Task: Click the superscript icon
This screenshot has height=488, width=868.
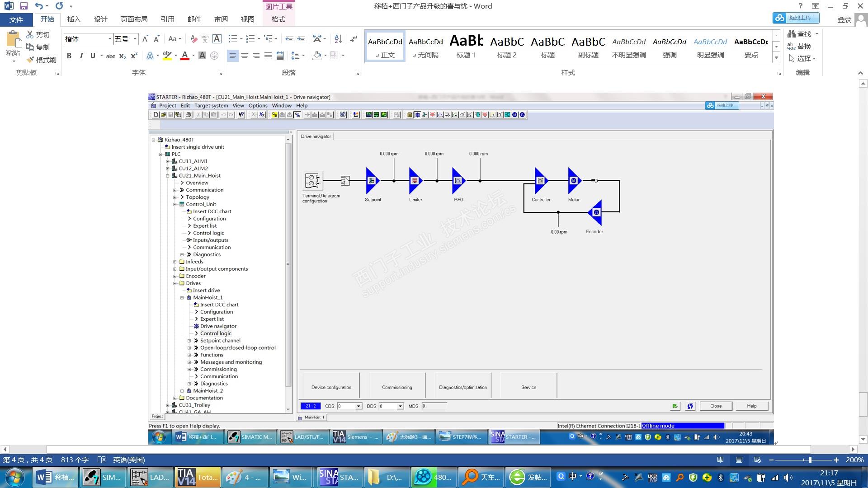Action: tap(134, 56)
